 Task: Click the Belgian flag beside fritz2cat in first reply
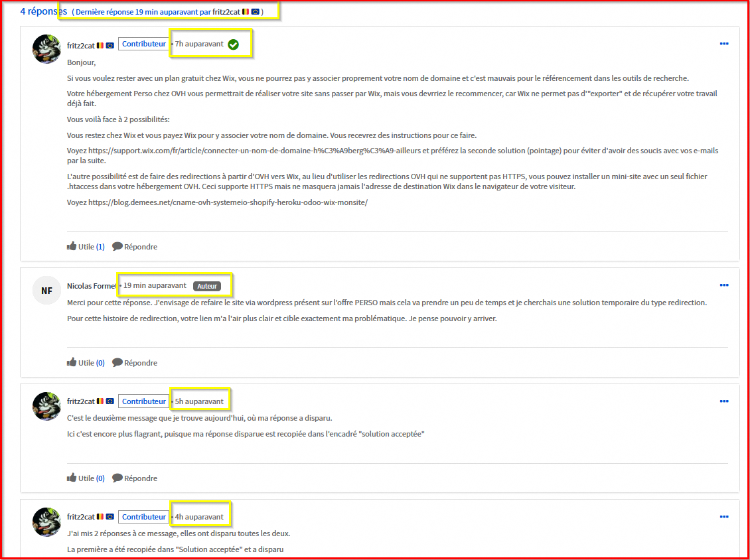(x=100, y=45)
